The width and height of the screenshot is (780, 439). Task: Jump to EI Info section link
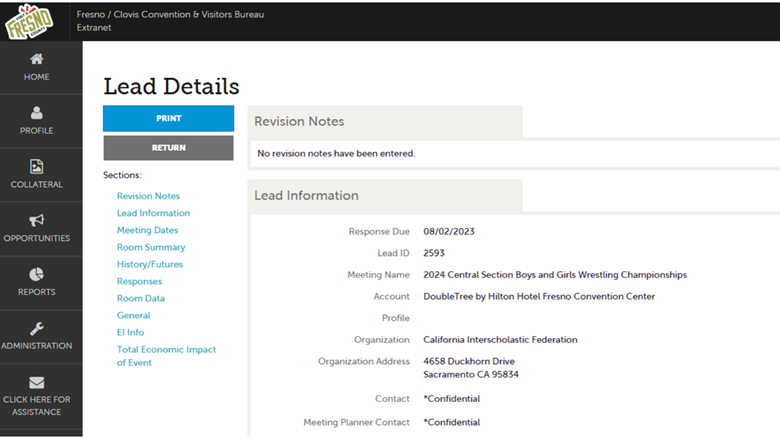130,332
